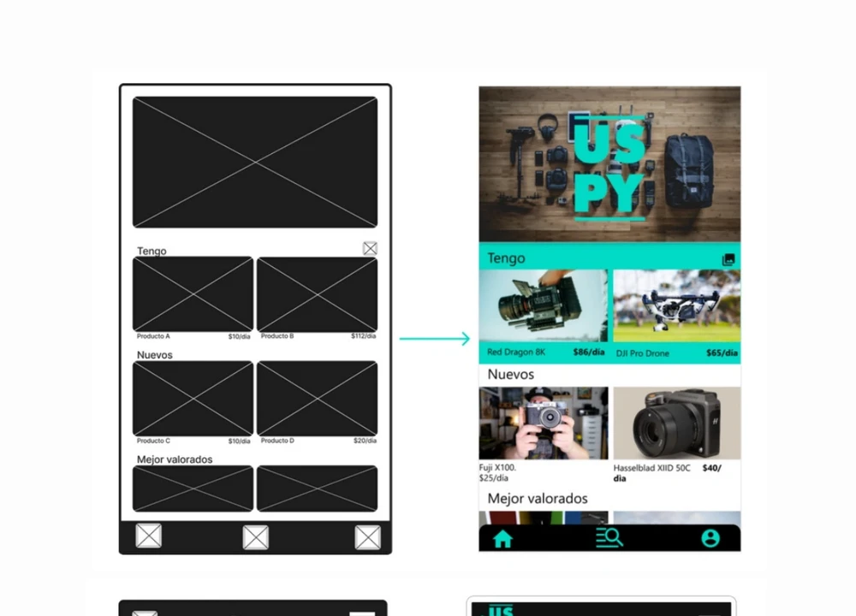Click the gallery icon beside Tengo header
Screen dimensions: 856x616
pos(728,260)
